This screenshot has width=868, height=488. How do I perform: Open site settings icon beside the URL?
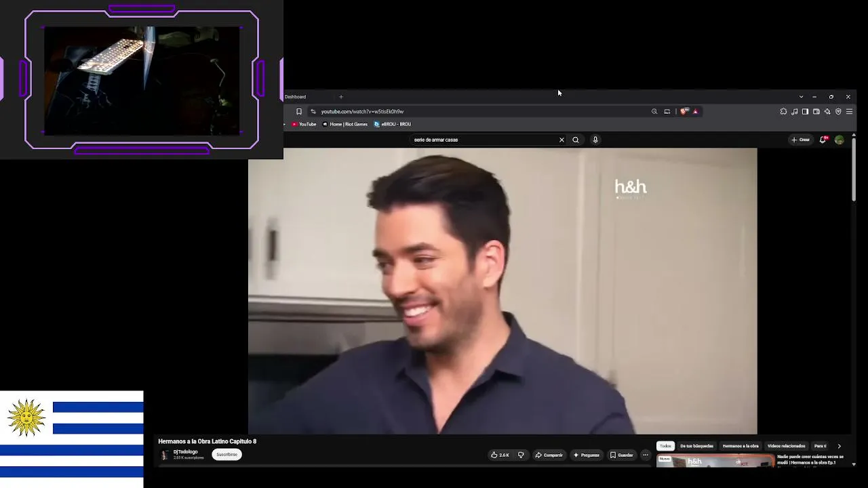[313, 111]
